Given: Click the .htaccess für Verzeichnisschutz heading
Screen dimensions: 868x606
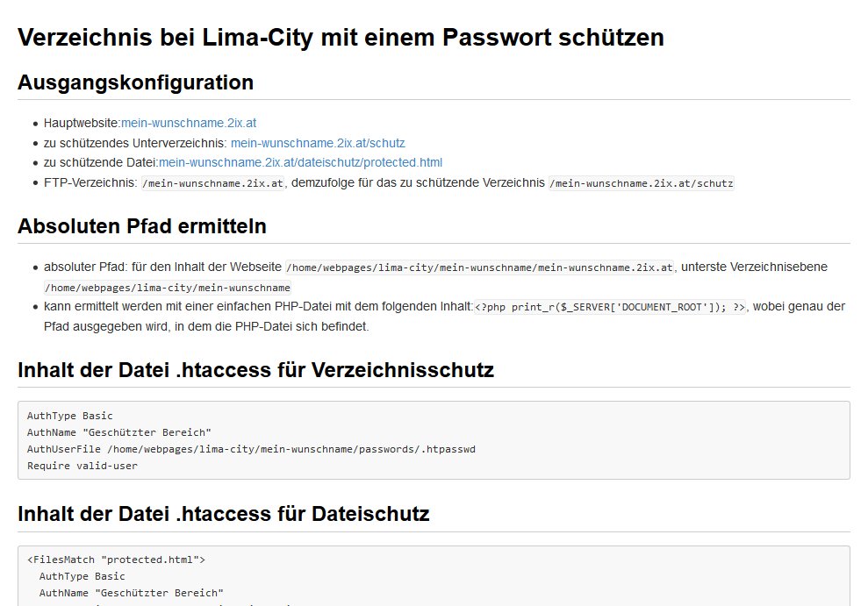Looking at the screenshot, I should coord(255,370).
